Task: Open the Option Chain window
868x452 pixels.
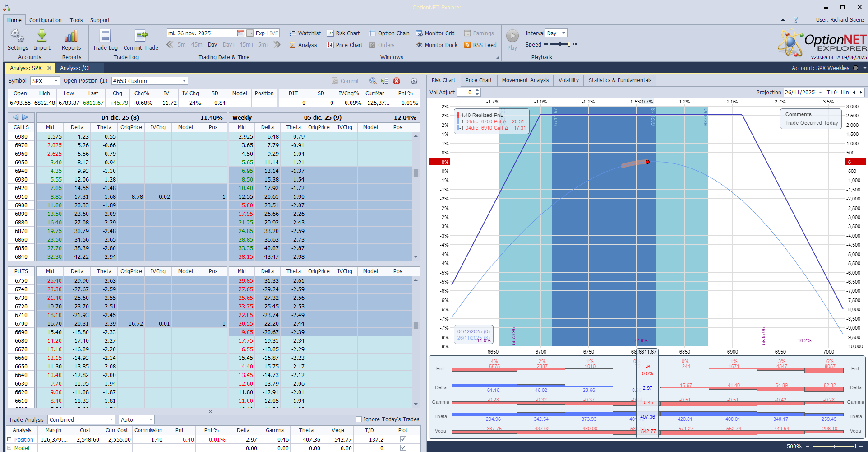Action: pyautogui.click(x=389, y=33)
